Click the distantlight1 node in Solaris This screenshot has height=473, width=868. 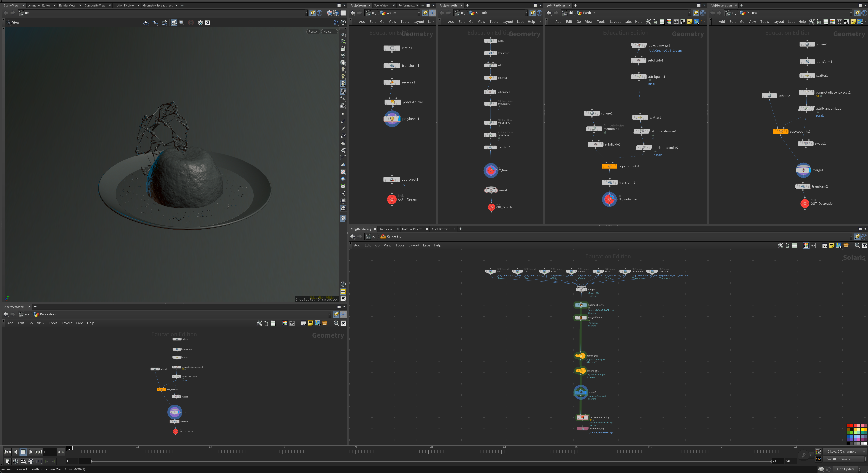pyautogui.click(x=580, y=371)
